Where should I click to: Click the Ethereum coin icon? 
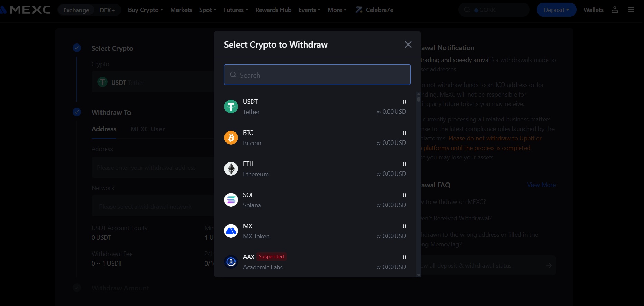pos(231,169)
